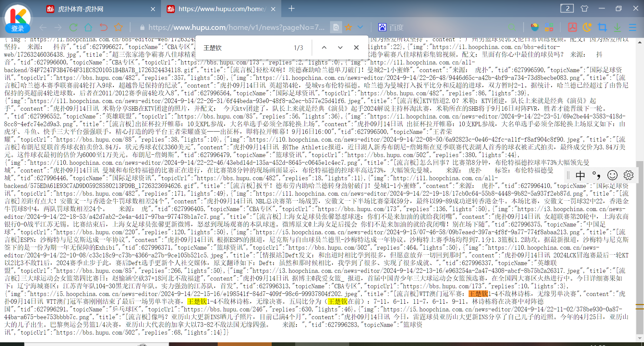Click the scrollbar up arrow
The image size is (644, 346).
click(640, 42)
